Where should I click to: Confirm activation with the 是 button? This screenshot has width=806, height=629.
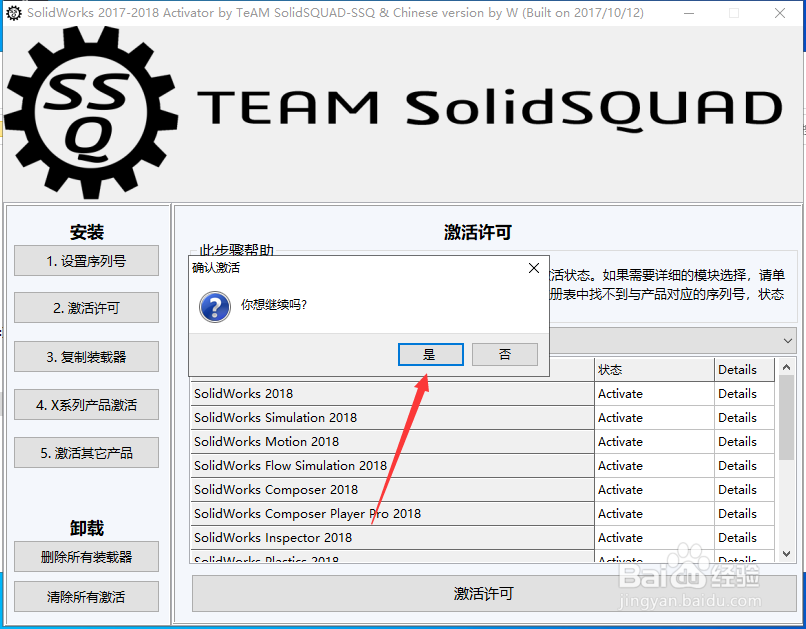(x=430, y=355)
